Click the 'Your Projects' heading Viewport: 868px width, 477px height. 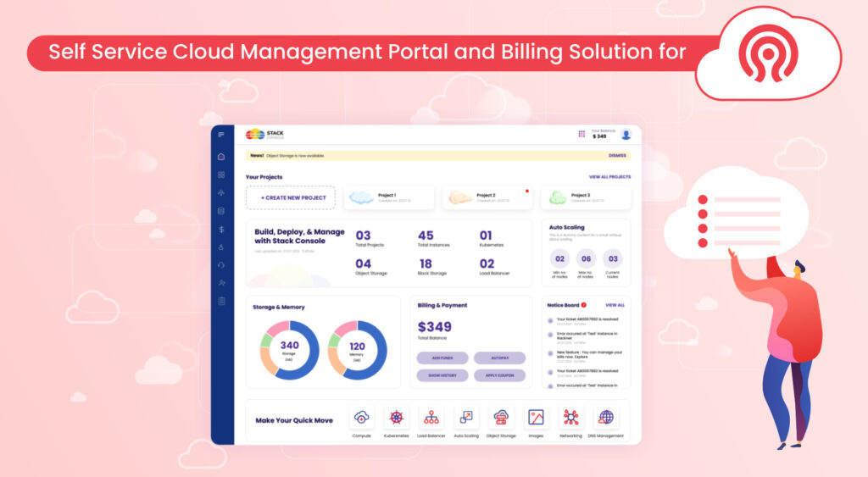coord(264,177)
